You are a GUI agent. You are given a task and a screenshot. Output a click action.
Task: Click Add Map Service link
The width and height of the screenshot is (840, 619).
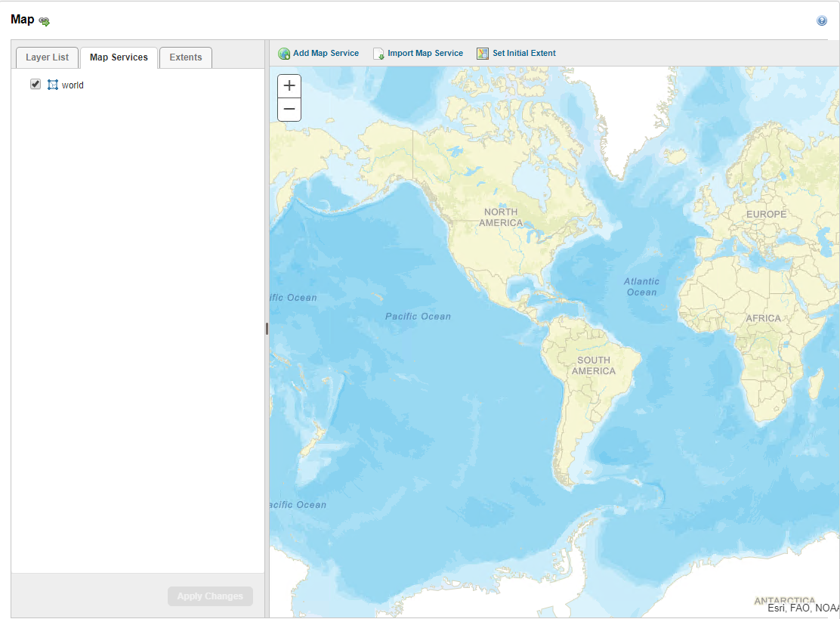326,53
